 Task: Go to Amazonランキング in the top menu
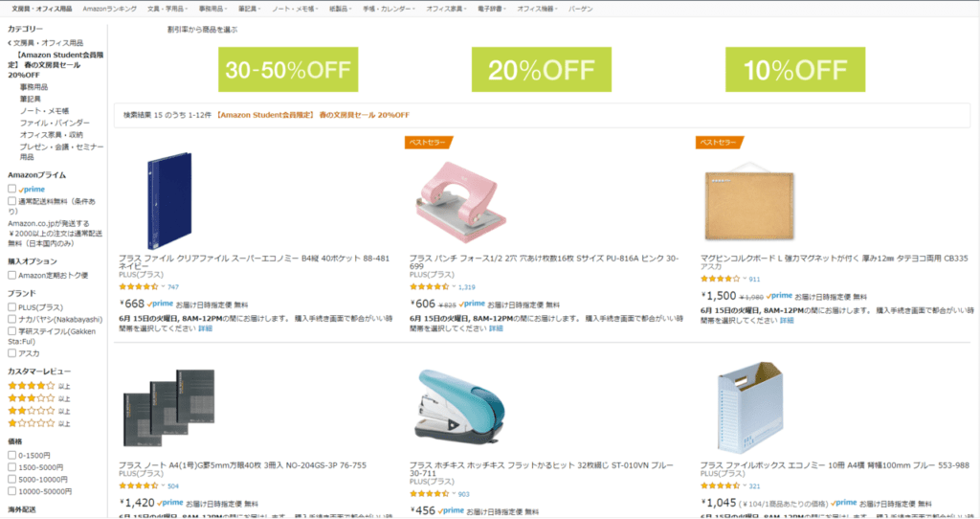(x=109, y=9)
